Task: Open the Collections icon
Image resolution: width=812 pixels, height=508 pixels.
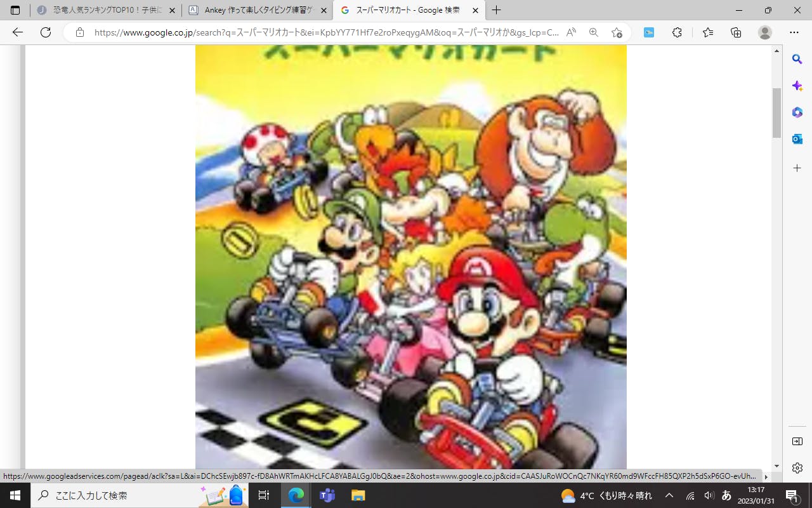Action: 736,32
